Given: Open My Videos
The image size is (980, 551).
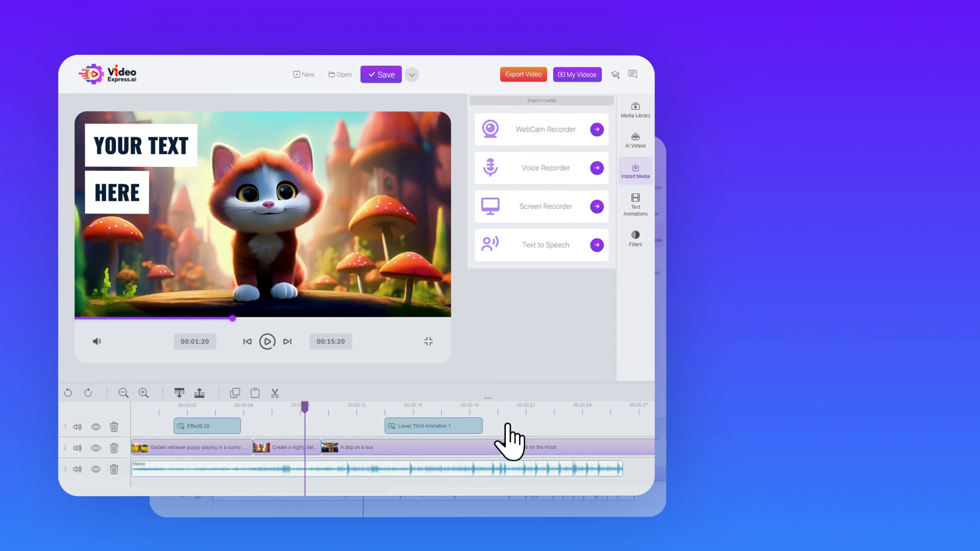Looking at the screenshot, I should click(x=577, y=74).
